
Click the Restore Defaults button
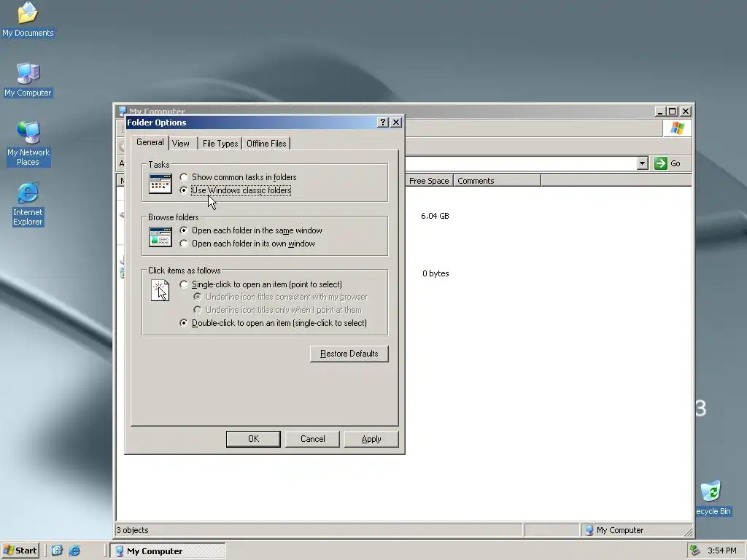coord(349,354)
